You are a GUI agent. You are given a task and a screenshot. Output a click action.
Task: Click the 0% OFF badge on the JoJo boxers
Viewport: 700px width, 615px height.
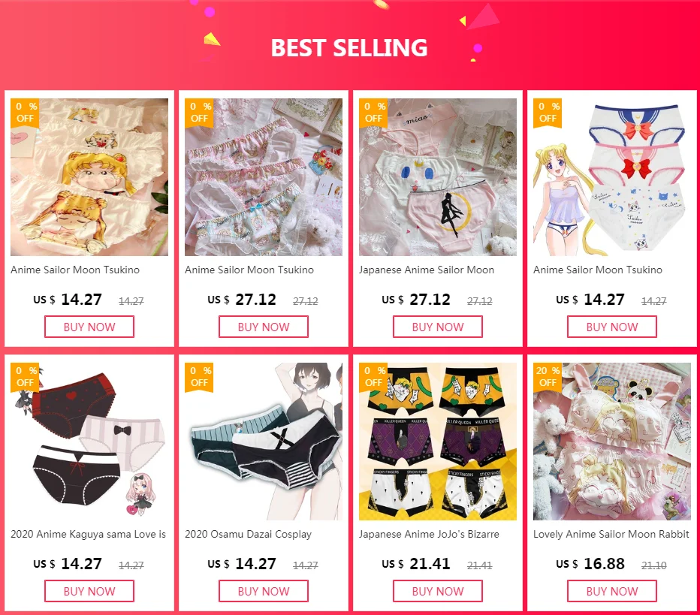point(374,377)
